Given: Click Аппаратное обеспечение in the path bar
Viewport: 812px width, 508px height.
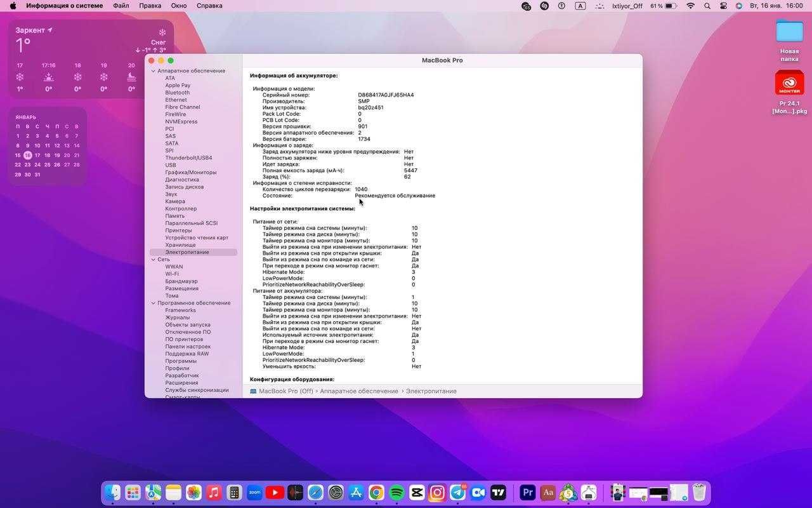Looking at the screenshot, I should point(359,391).
